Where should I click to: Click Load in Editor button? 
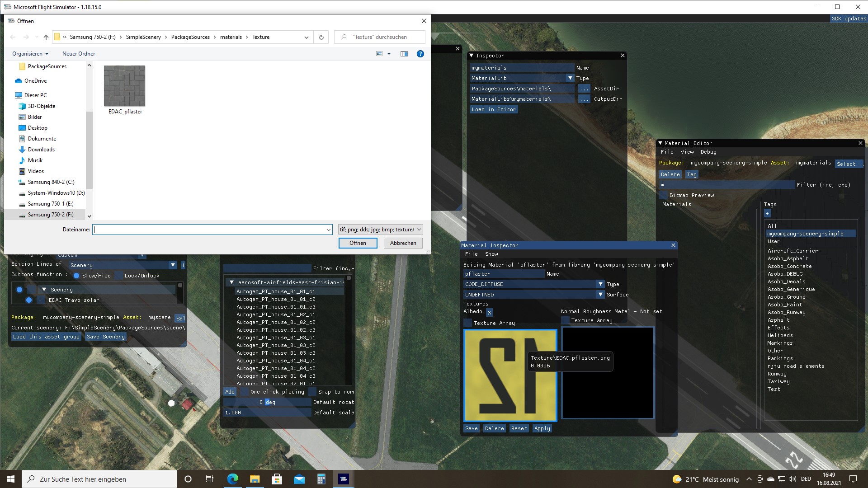click(x=494, y=109)
